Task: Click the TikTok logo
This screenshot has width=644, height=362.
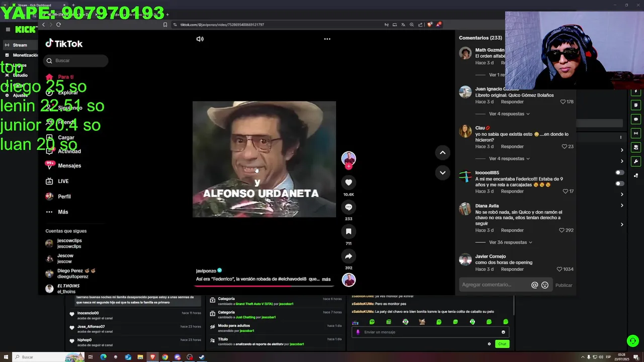Action: point(64,44)
